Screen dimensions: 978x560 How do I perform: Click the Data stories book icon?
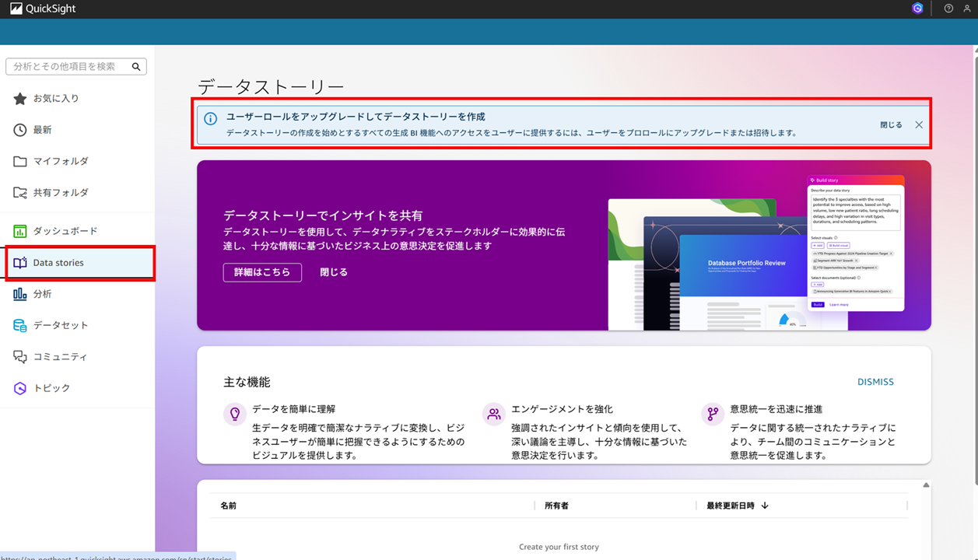pos(20,263)
